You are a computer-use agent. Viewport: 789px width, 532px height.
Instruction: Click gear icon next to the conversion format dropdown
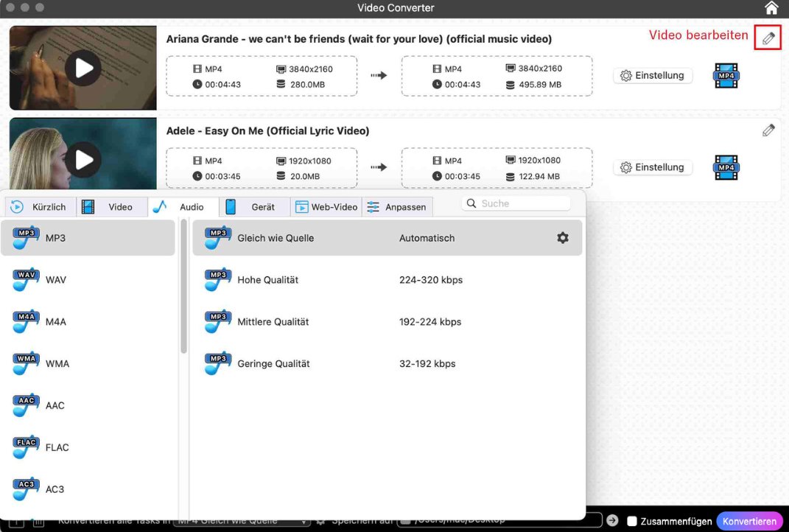point(320,519)
